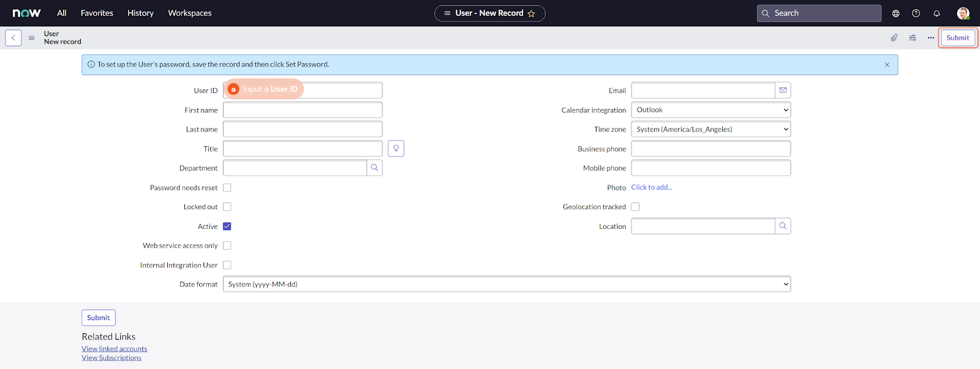Open the personalize form settings icon
The image size is (980, 369).
click(913, 38)
